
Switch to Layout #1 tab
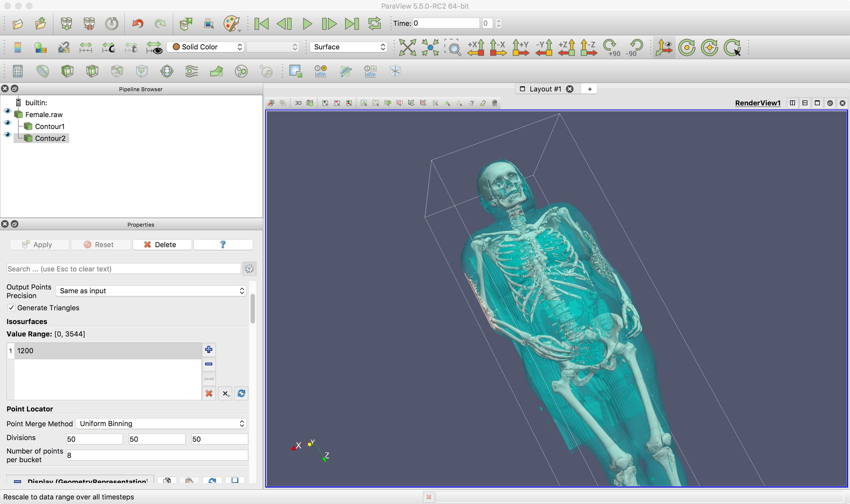545,89
